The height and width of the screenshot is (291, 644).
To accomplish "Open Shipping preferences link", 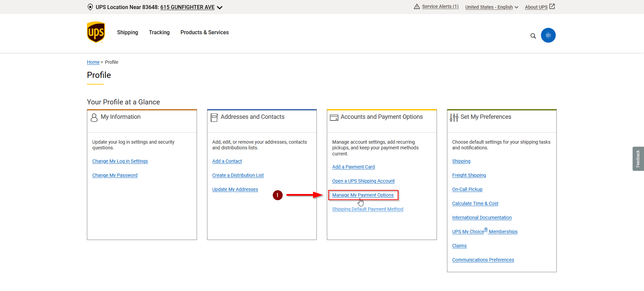I will click(461, 161).
